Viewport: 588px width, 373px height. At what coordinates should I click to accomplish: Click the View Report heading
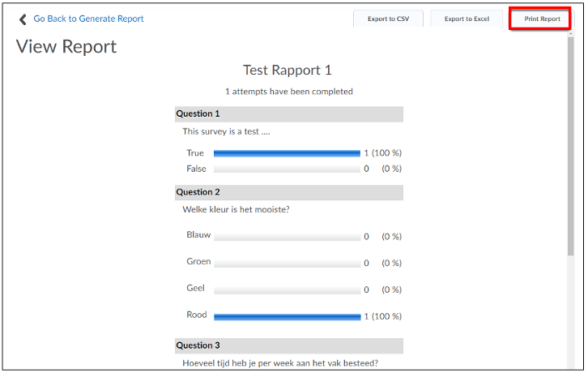coord(66,46)
